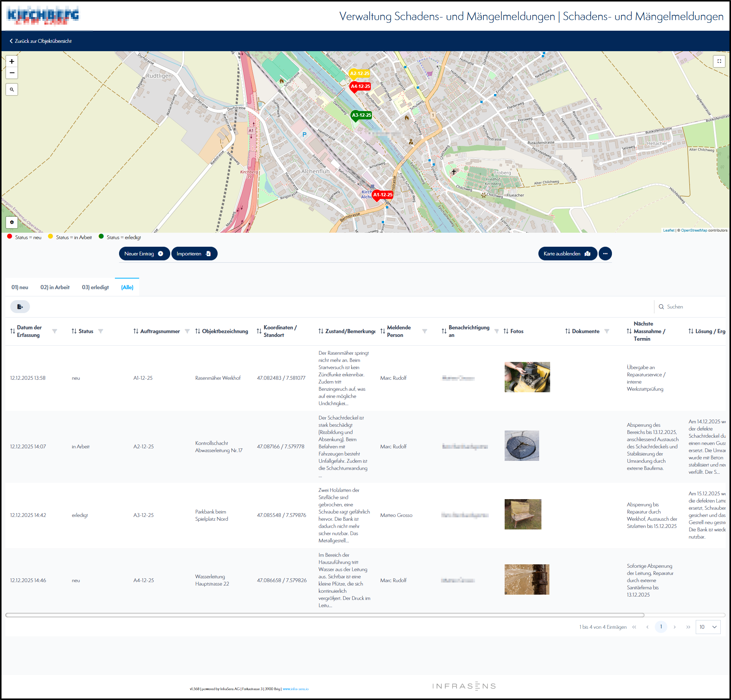Open the three-dots more options button

point(605,254)
